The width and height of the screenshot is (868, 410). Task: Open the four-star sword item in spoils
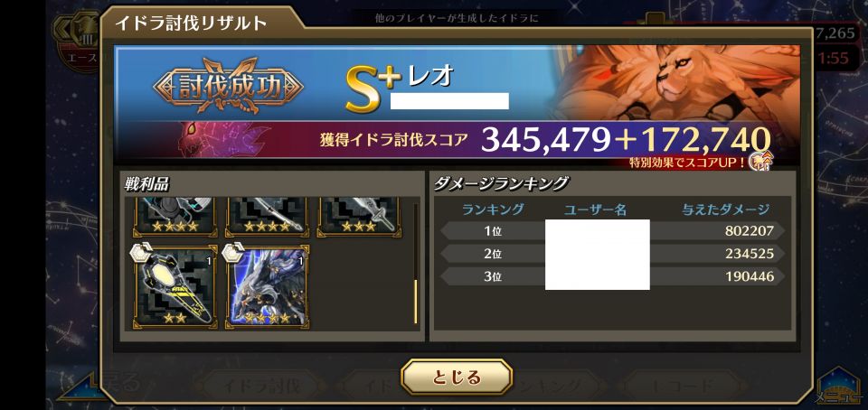(268, 217)
